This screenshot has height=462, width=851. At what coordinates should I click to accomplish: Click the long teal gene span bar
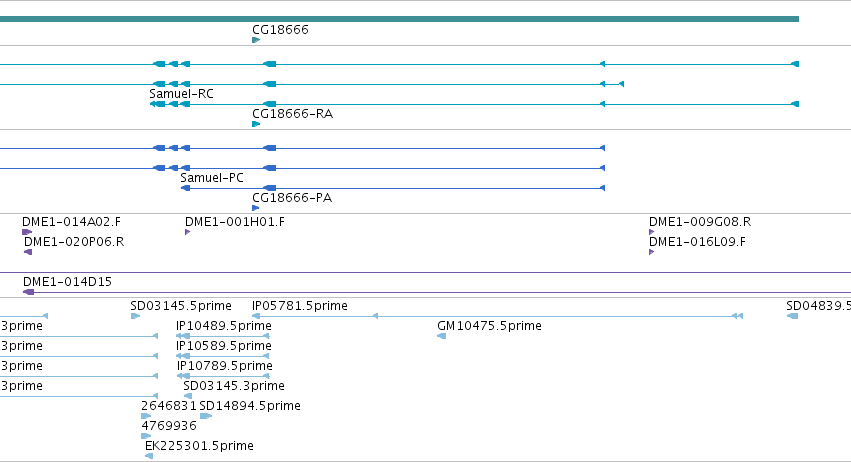(x=399, y=19)
